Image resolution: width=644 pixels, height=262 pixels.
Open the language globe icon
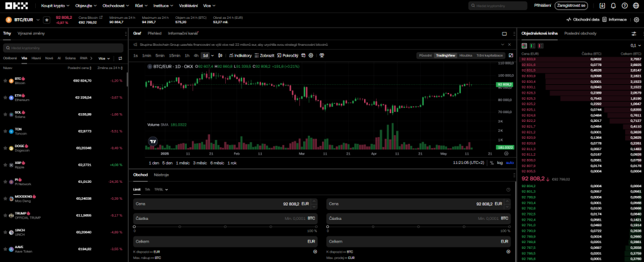[x=636, y=6]
